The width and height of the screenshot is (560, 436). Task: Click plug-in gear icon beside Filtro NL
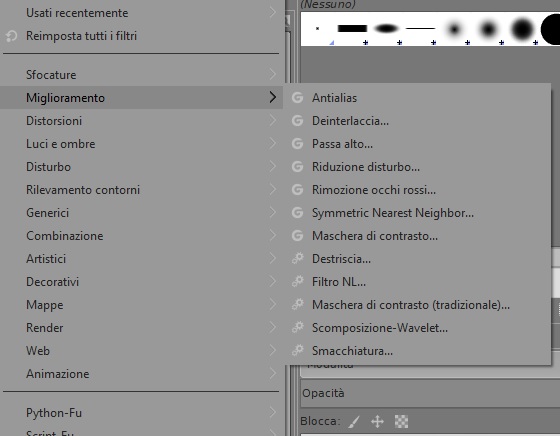pos(298,281)
